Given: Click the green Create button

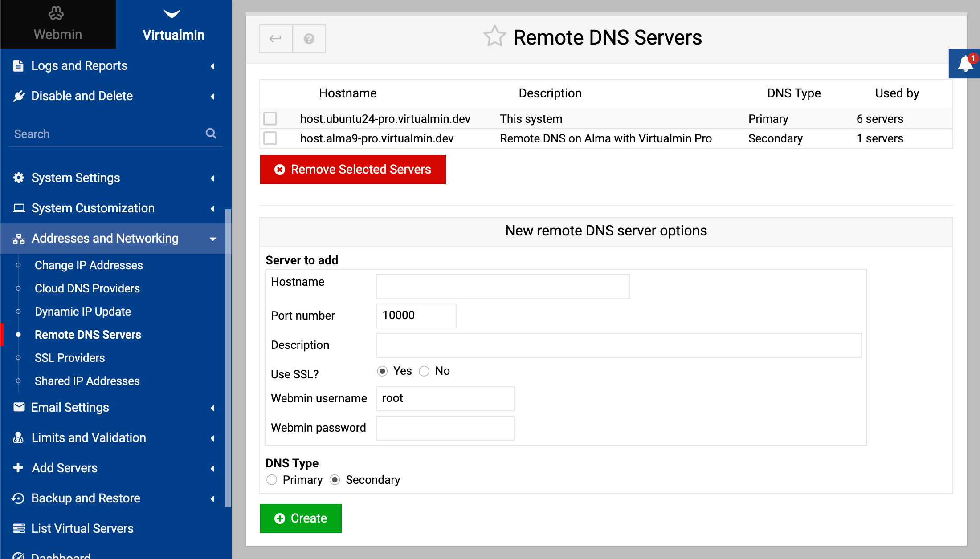Looking at the screenshot, I should point(301,518).
